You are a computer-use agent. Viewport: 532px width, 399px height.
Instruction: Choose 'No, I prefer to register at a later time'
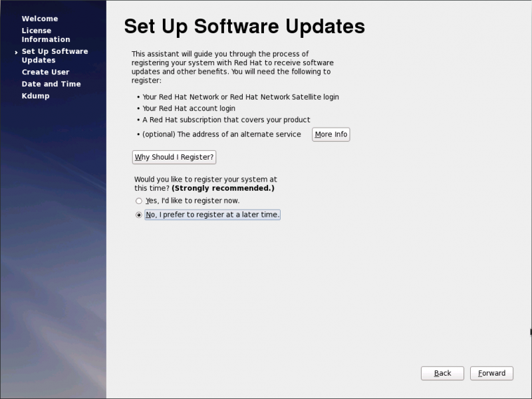(139, 215)
